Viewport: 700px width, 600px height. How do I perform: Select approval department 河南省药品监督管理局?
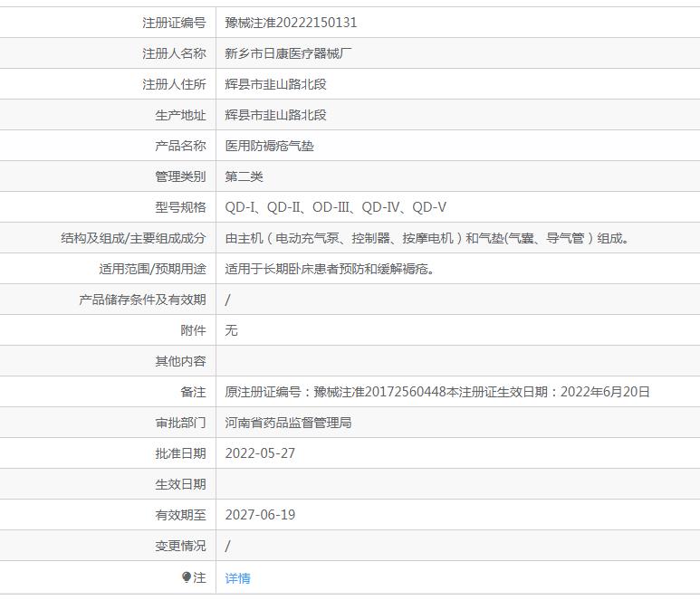point(288,423)
